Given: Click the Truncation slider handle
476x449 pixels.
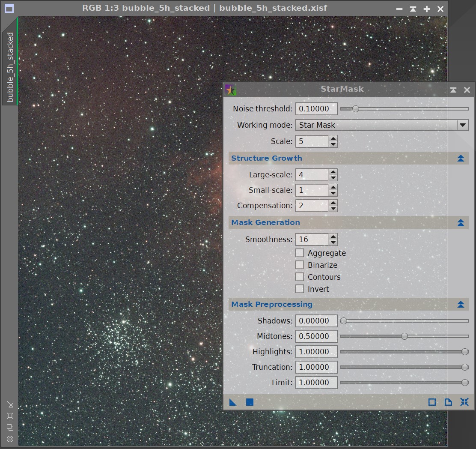Looking at the screenshot, I should coord(465,367).
